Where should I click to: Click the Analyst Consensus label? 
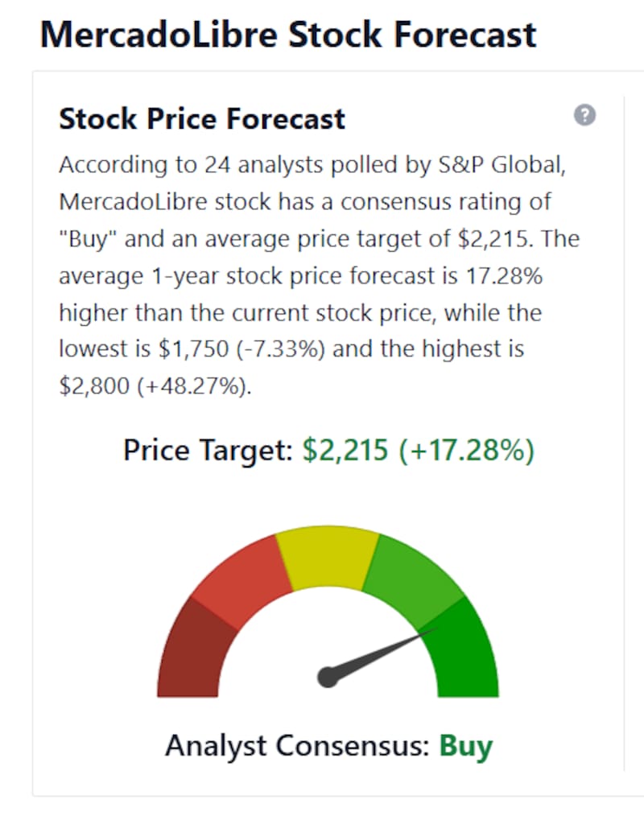click(x=297, y=746)
